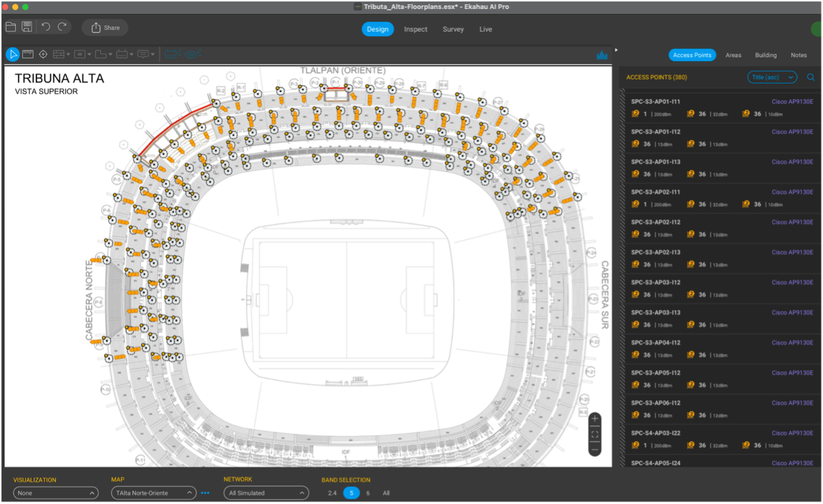This screenshot has width=823, height=504.
Task: Select the arrow Edit/Select tool
Action: click(x=12, y=54)
